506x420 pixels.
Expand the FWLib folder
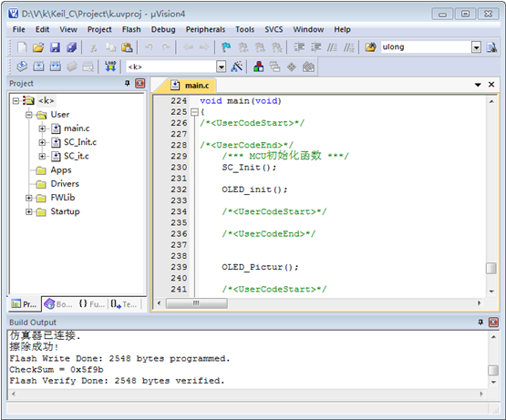point(29,198)
